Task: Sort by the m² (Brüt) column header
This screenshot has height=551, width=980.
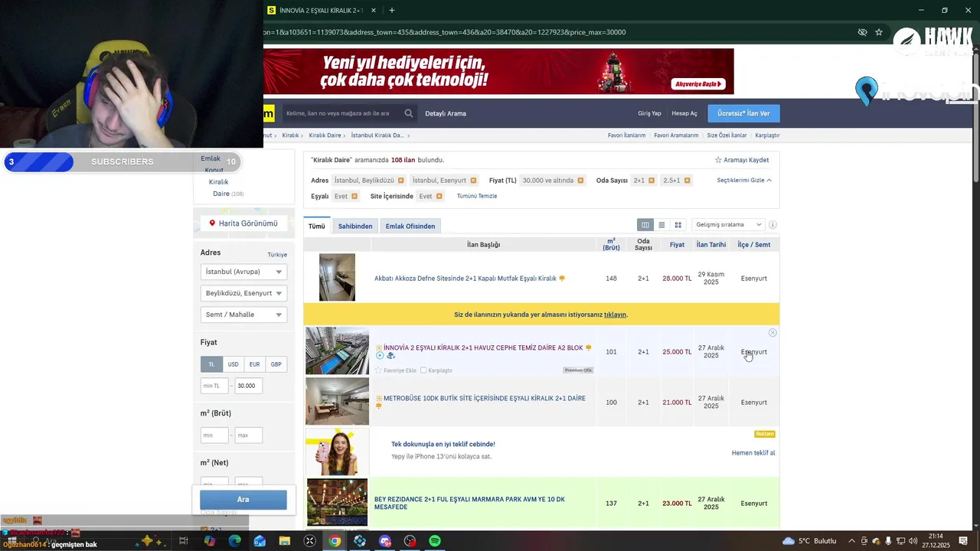Action: tap(611, 245)
